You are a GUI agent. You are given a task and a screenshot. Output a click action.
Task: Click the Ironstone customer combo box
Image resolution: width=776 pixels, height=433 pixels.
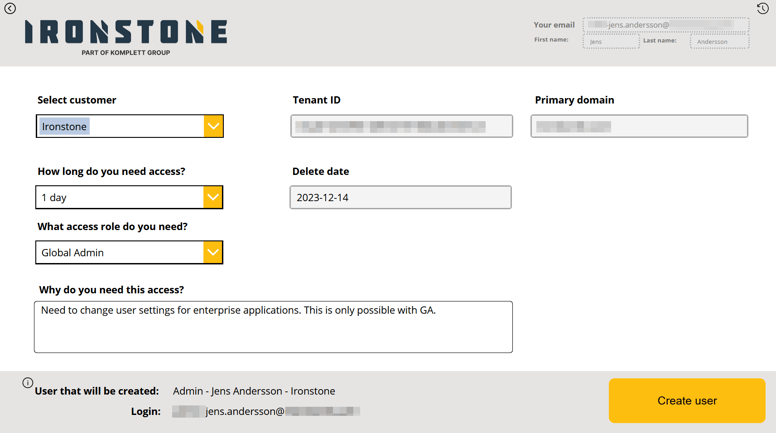(x=130, y=126)
